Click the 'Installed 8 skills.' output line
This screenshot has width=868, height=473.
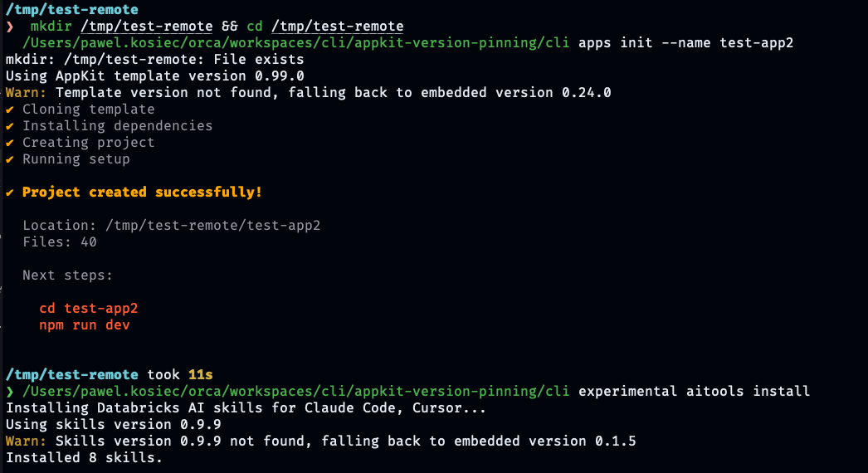tap(84, 458)
